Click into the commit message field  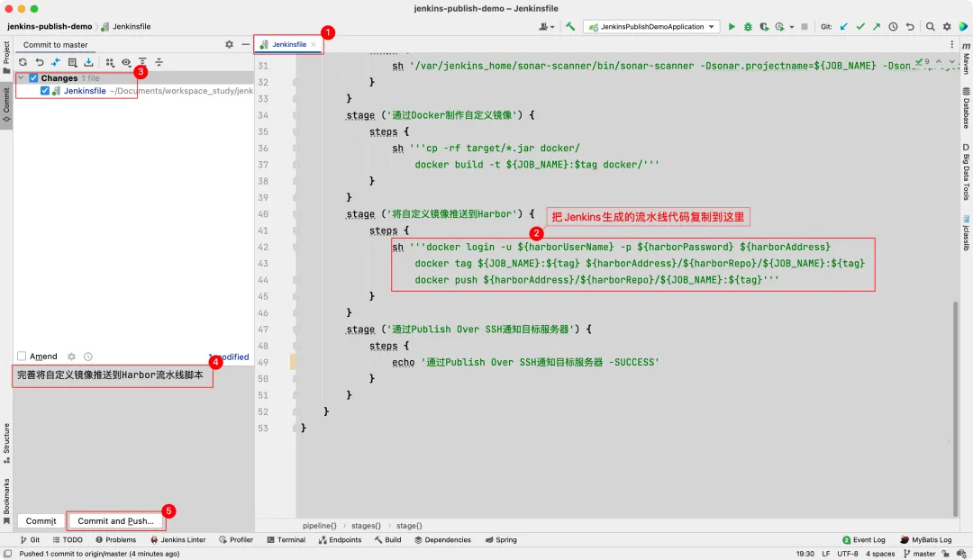[x=133, y=438]
